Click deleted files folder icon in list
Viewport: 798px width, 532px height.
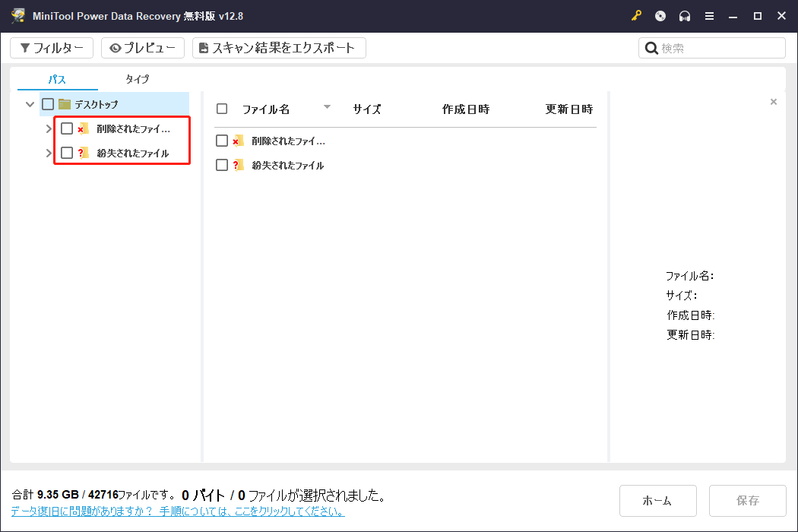coord(238,141)
